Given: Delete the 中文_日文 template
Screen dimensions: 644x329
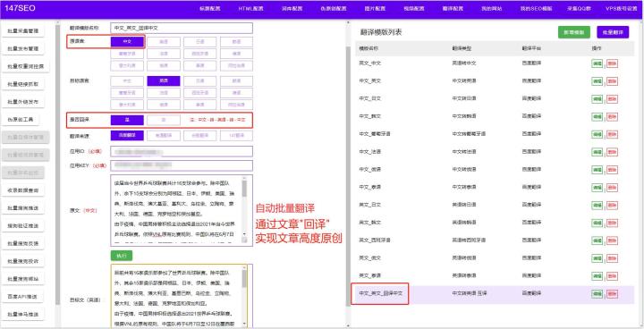Looking at the screenshot, I should (612, 99).
